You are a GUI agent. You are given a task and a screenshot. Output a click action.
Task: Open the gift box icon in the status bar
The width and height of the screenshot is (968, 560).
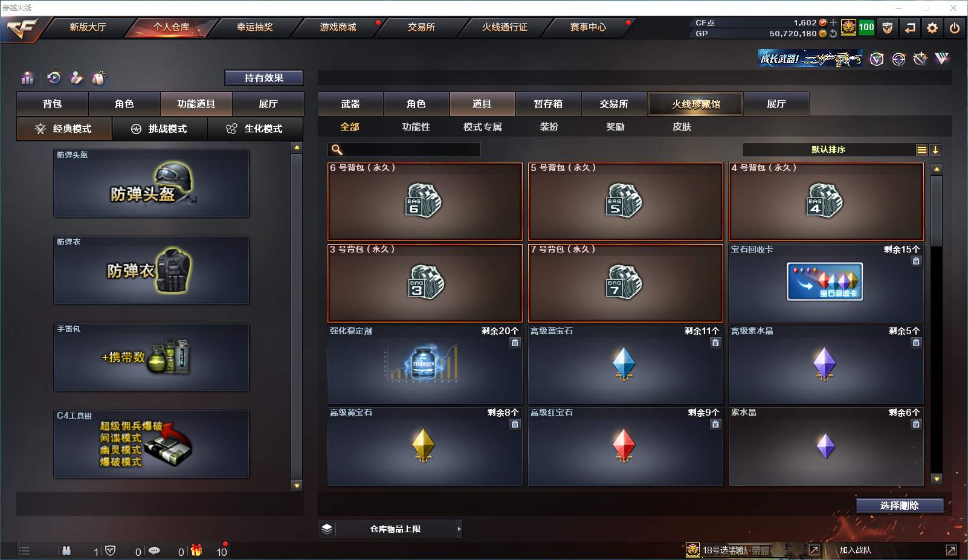click(196, 550)
